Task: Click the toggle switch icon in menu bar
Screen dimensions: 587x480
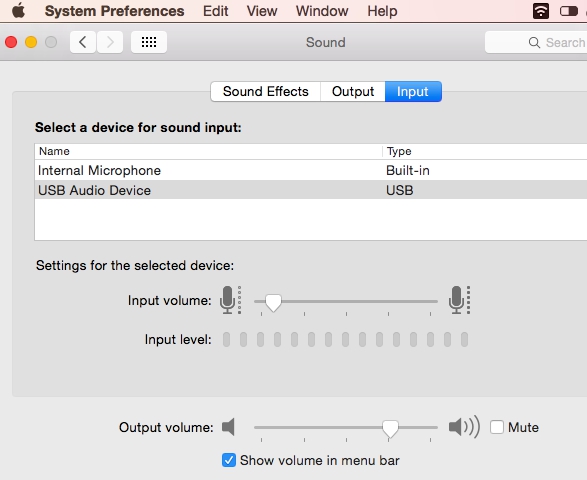Action: [x=569, y=11]
